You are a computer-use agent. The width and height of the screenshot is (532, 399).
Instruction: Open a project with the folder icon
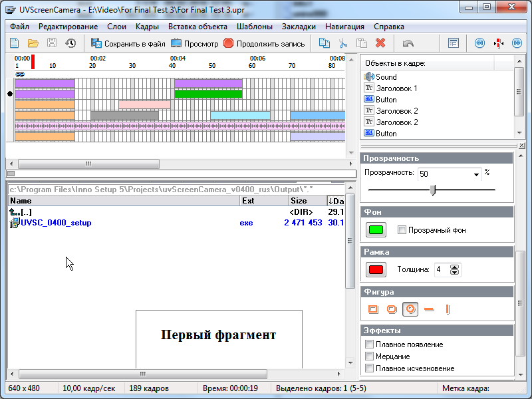[33, 44]
